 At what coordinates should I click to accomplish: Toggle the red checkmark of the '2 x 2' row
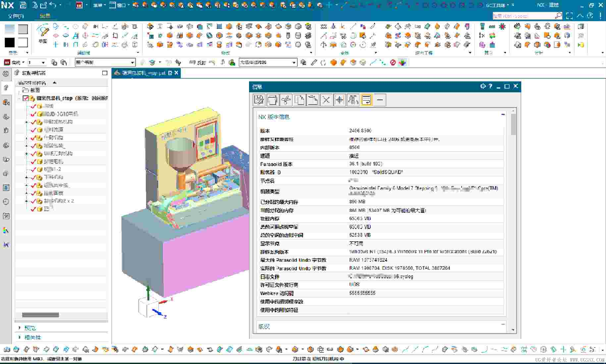coord(33,201)
